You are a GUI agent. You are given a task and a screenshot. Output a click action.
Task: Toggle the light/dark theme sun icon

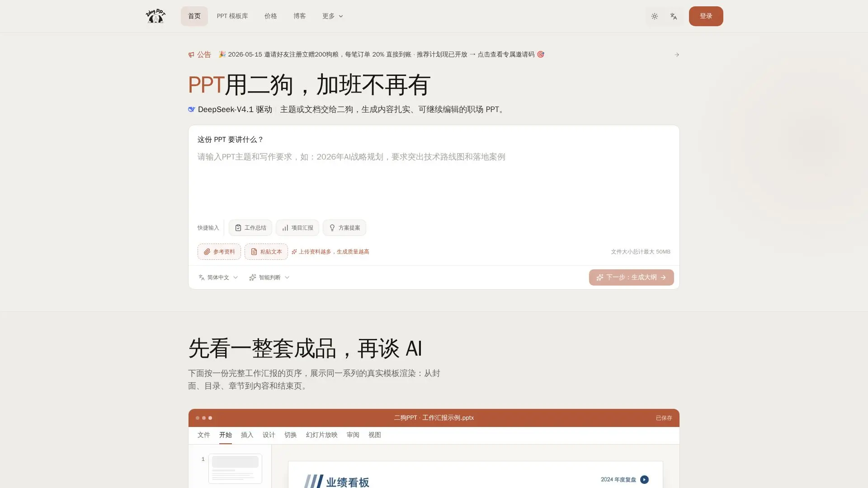[x=654, y=16]
